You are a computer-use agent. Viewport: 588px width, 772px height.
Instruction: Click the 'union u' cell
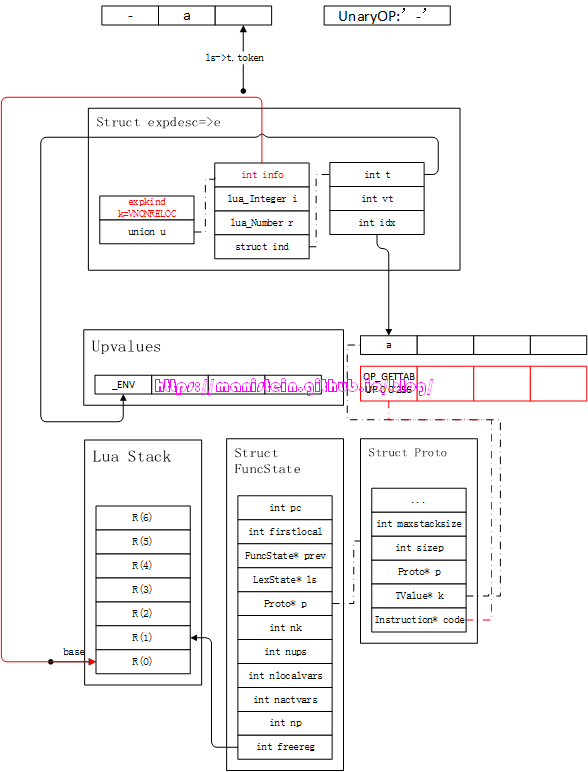[147, 232]
